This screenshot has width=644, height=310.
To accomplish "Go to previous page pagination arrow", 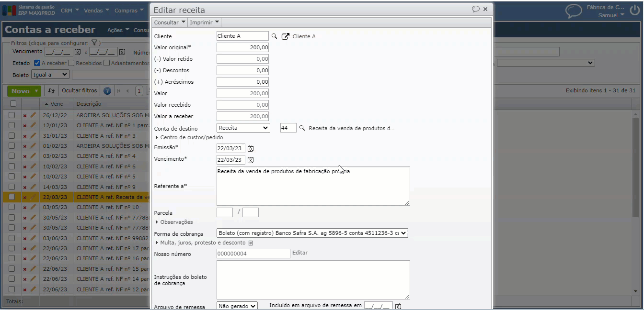I will click(127, 91).
